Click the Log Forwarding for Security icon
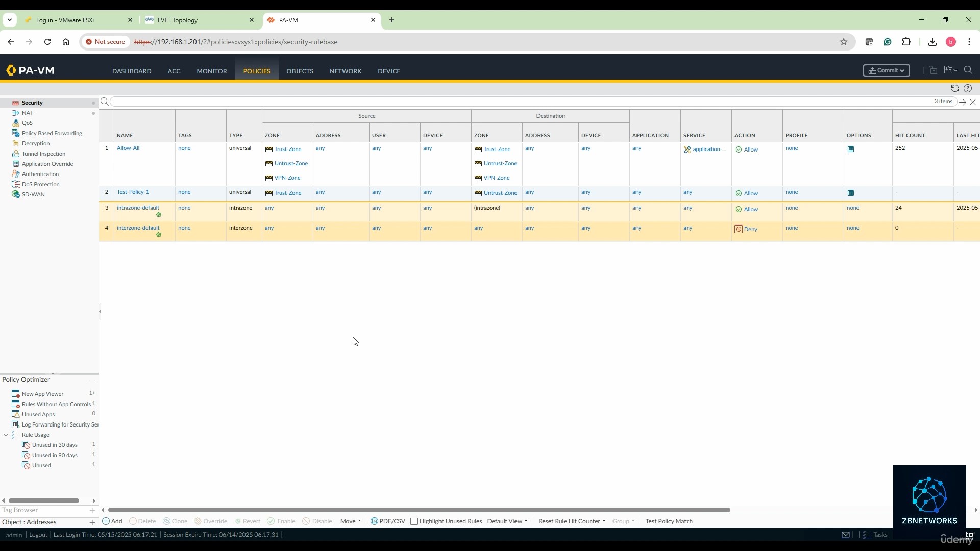Image resolution: width=980 pixels, height=551 pixels. (x=16, y=424)
